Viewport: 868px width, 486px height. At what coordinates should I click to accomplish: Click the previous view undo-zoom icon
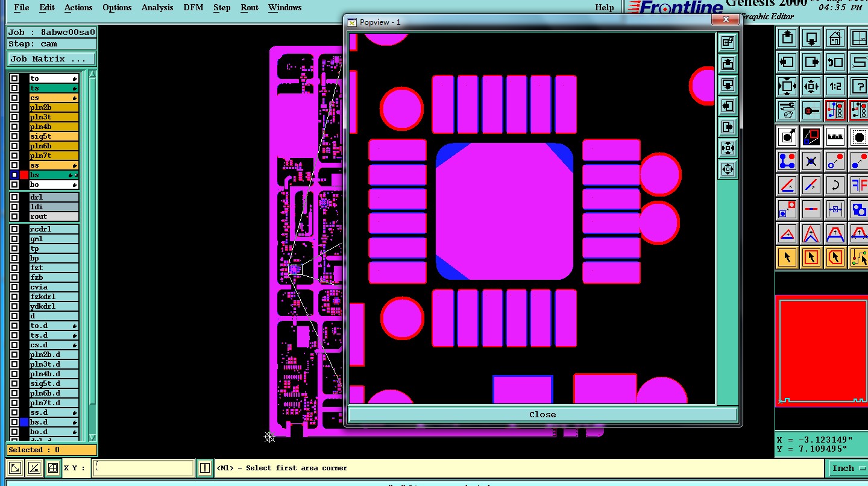[835, 62]
